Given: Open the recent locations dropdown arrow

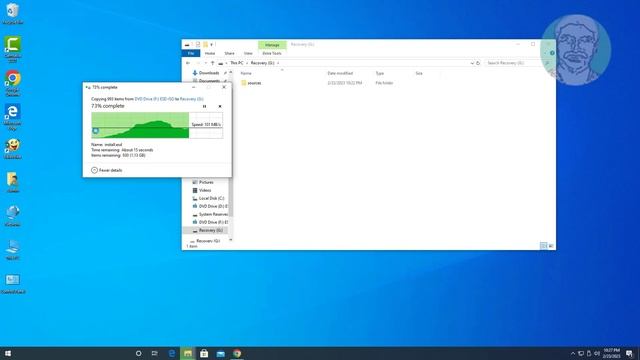Looking at the screenshot, I should point(206,63).
